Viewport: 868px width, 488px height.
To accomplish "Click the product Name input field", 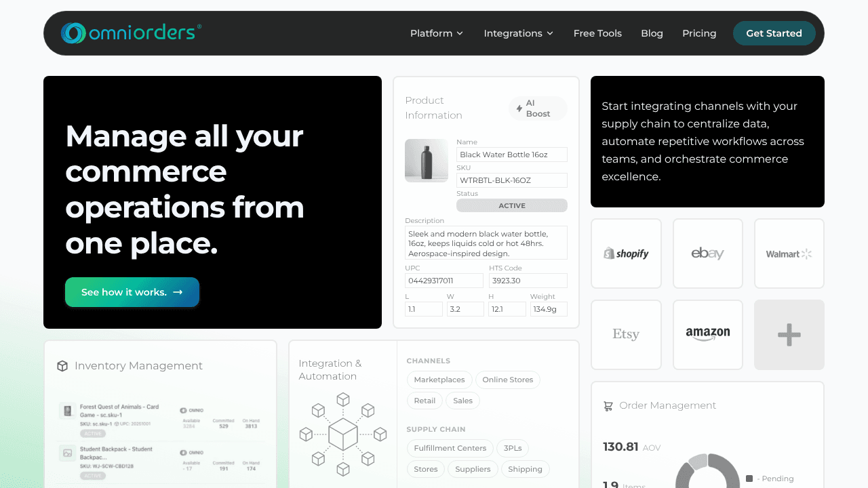I will click(x=512, y=155).
